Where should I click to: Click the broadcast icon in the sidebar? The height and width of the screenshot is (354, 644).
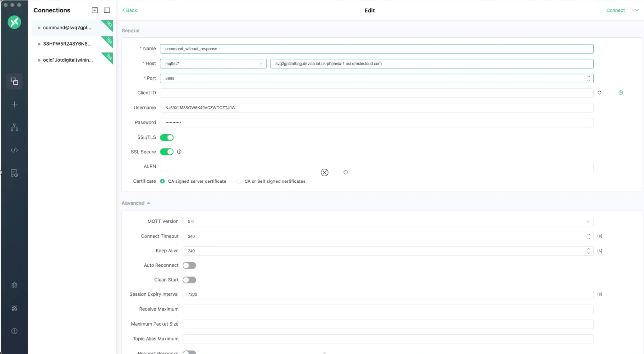point(14,308)
